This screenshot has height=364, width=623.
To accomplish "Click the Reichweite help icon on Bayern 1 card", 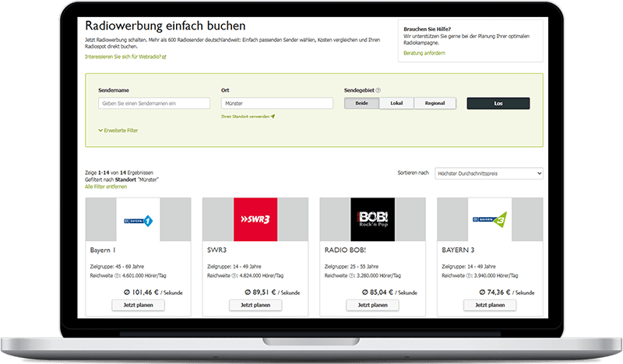I will pyautogui.click(x=117, y=275).
